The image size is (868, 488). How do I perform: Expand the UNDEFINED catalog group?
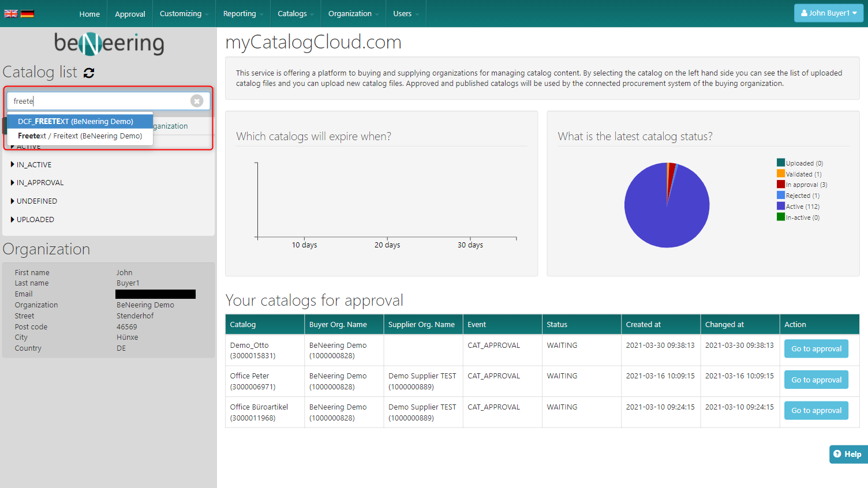tap(36, 201)
